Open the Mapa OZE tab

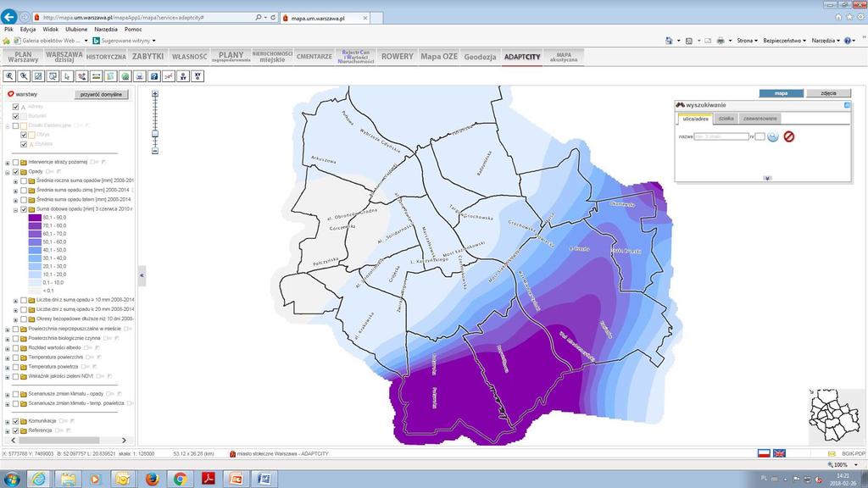[439, 57]
